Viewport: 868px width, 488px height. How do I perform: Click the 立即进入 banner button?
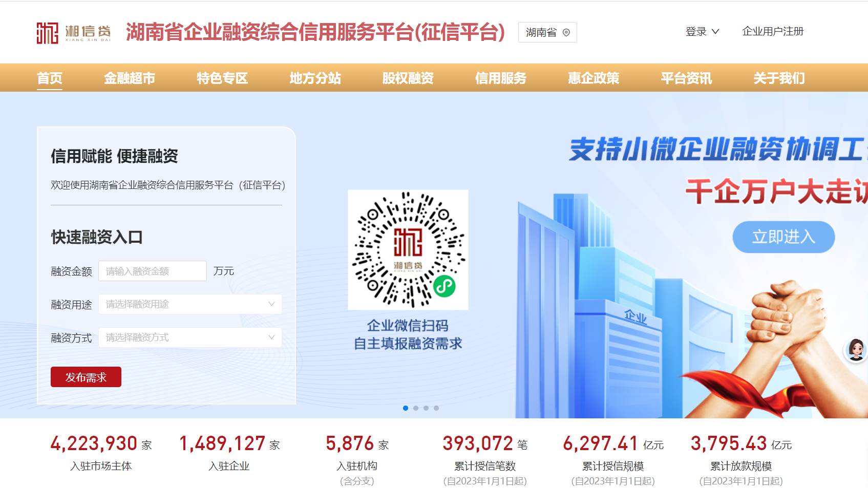point(784,237)
